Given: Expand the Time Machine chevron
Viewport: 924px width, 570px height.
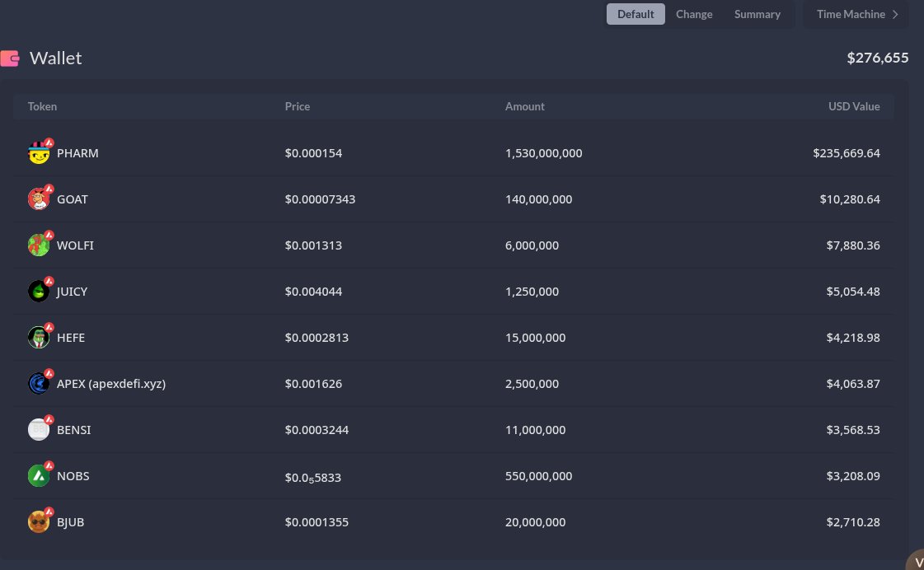Looking at the screenshot, I should tap(893, 14).
